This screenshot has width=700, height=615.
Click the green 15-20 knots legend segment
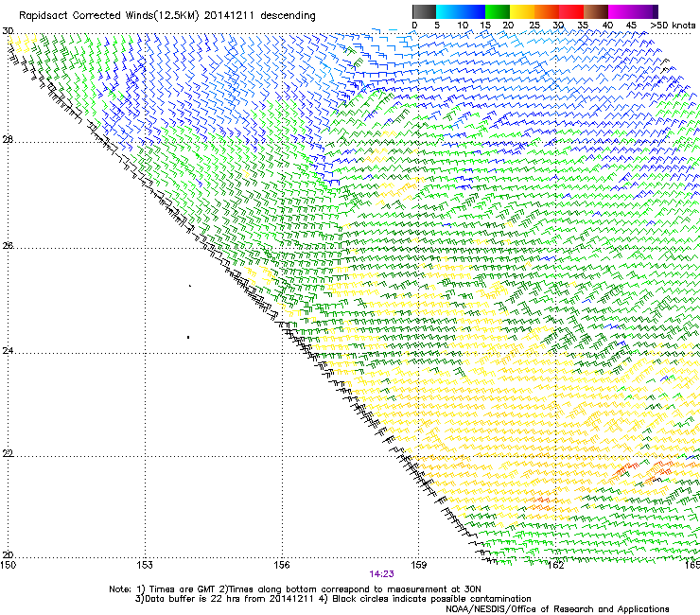498,11
